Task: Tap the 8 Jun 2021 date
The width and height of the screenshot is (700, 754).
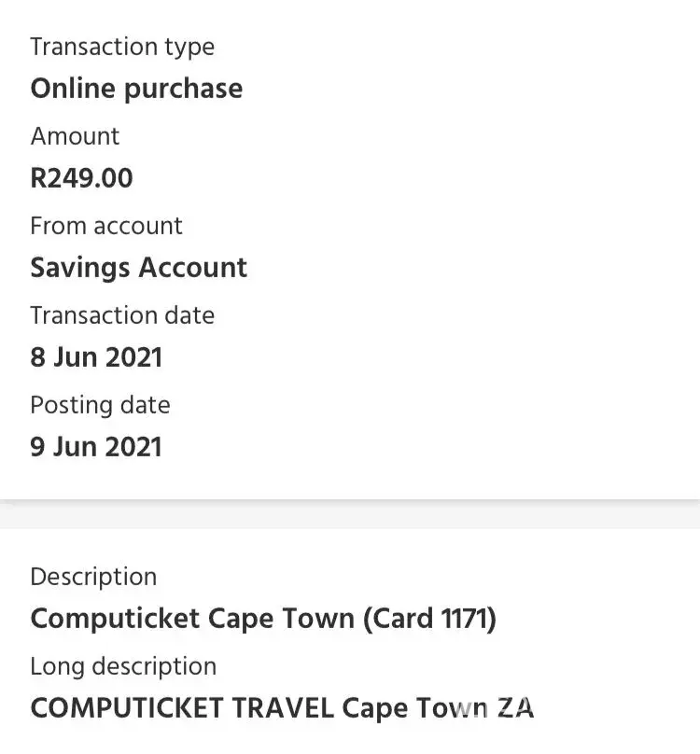Action: pyautogui.click(x=96, y=357)
